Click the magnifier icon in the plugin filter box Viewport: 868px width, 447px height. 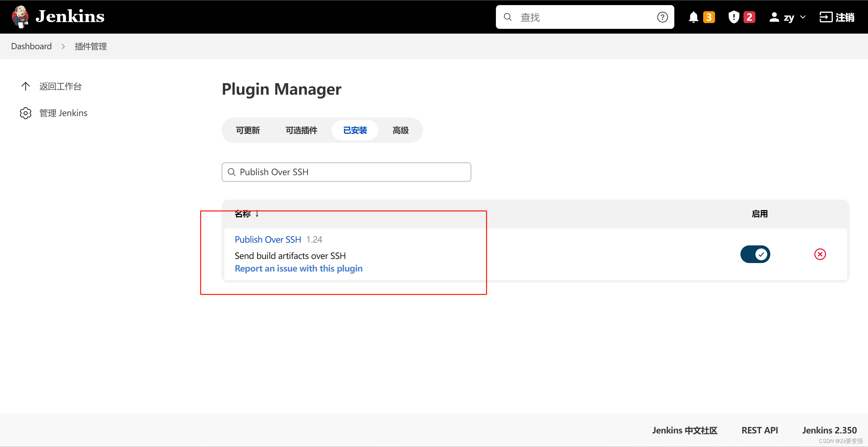232,172
